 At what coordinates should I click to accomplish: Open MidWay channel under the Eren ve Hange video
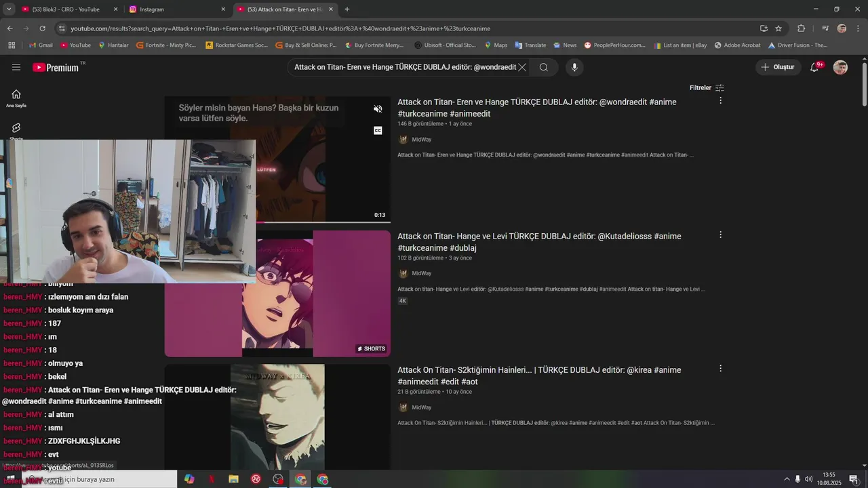click(x=421, y=140)
